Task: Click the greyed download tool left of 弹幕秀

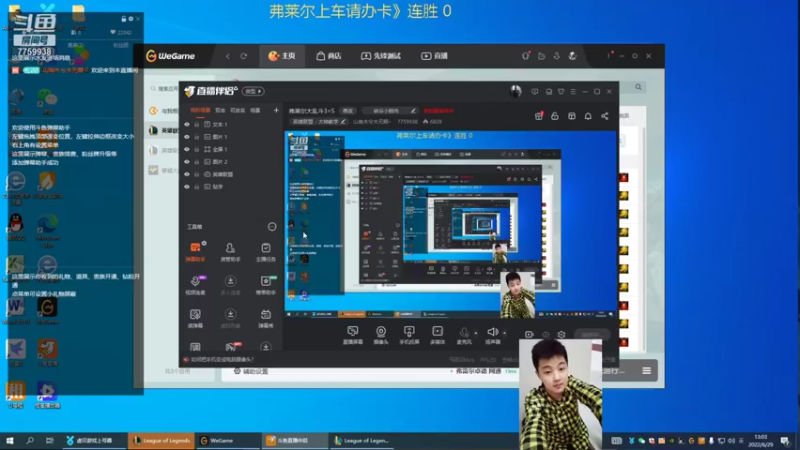Action: point(230,318)
